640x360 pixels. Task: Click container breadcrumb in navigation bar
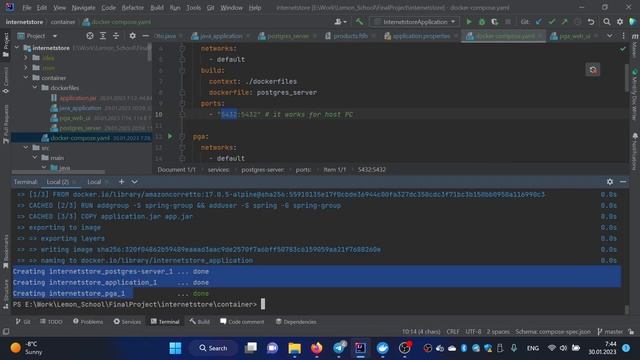pos(63,22)
